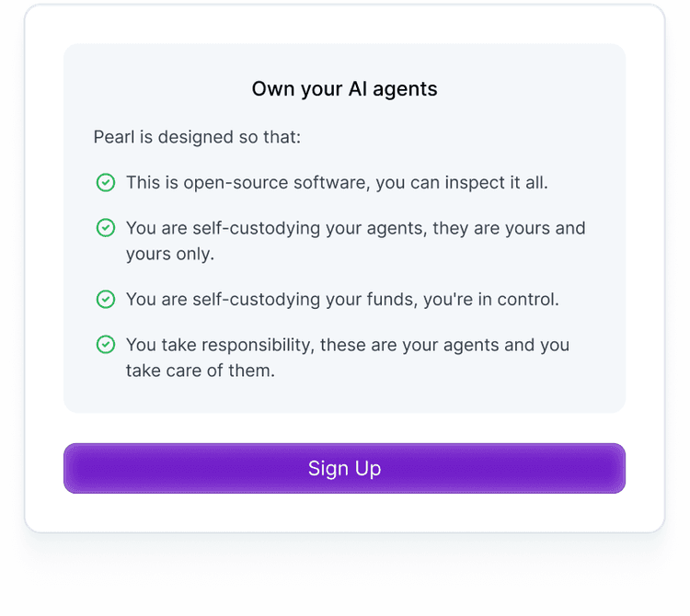Click the "take care of them." wrapped line
690x616 pixels.
[201, 371]
